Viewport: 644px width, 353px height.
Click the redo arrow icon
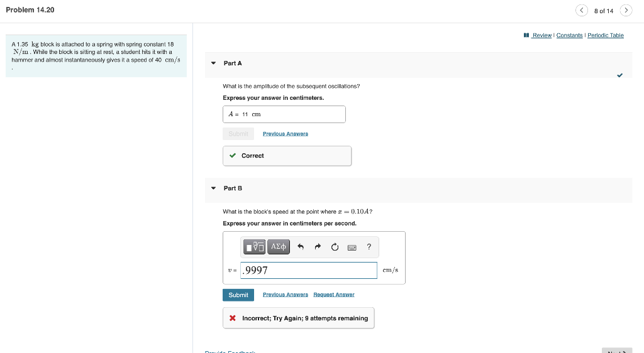(x=318, y=247)
